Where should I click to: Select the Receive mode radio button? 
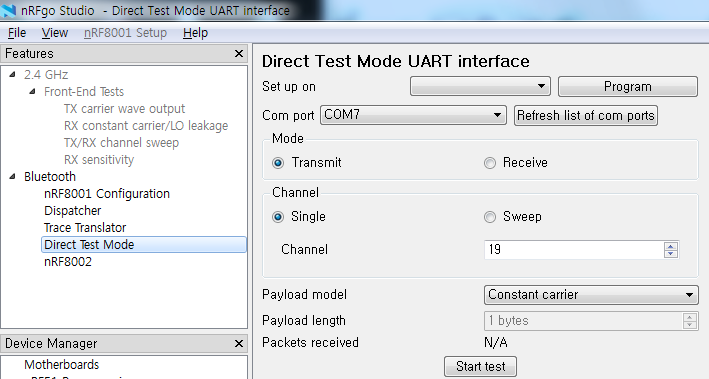point(490,163)
